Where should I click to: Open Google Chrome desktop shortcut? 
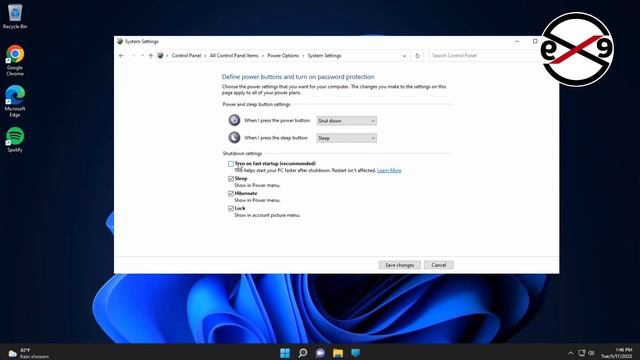15,60
